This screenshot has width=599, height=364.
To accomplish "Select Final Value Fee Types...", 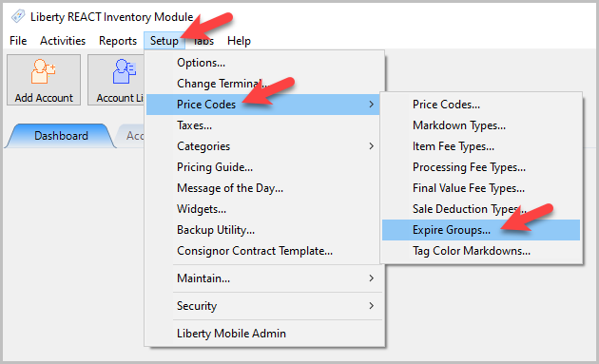I will pos(481,188).
